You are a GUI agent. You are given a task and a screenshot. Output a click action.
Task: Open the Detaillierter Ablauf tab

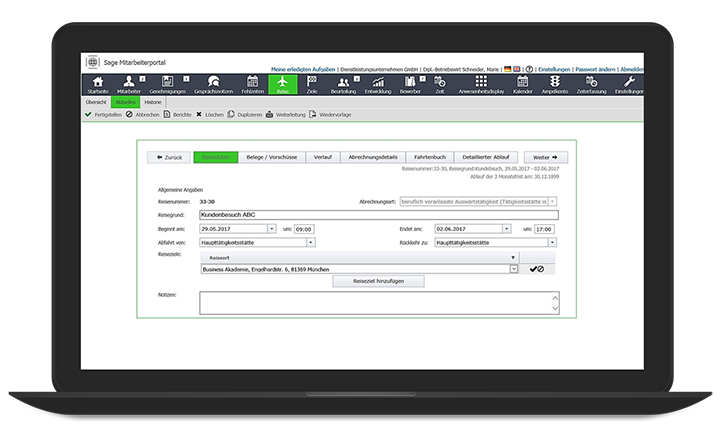(486, 157)
